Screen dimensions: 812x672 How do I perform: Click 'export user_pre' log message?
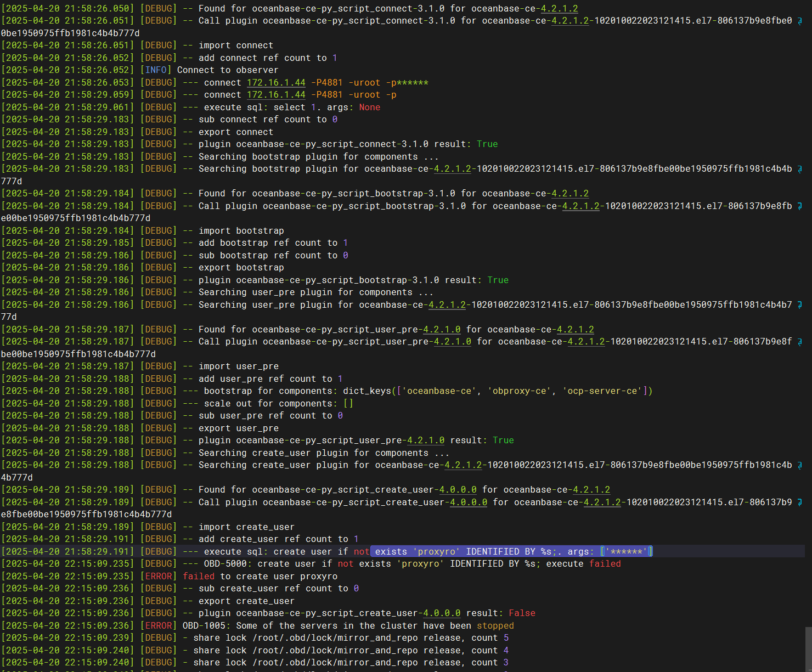point(239,428)
